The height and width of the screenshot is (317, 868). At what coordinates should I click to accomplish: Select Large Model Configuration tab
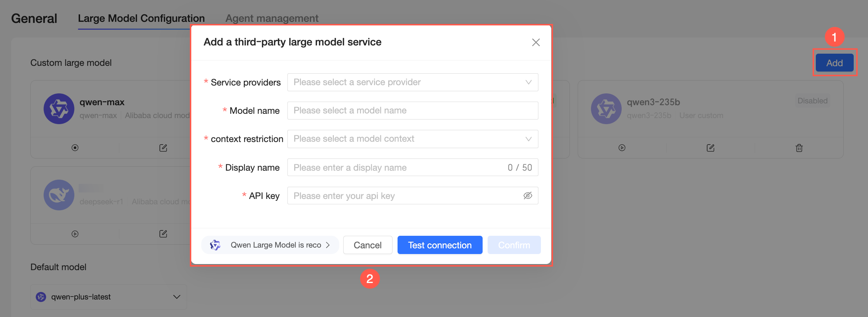pos(141,18)
